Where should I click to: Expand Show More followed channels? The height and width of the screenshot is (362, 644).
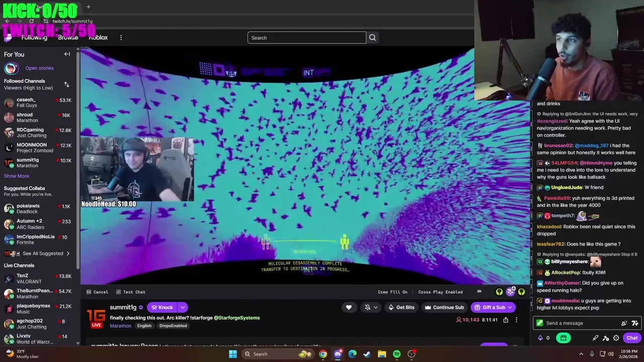(17, 176)
